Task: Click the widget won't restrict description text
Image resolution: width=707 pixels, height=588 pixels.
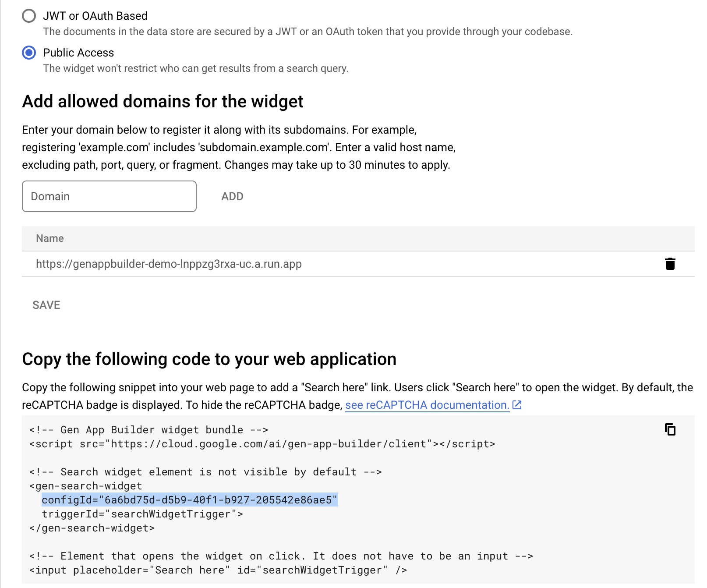Action: (x=195, y=68)
